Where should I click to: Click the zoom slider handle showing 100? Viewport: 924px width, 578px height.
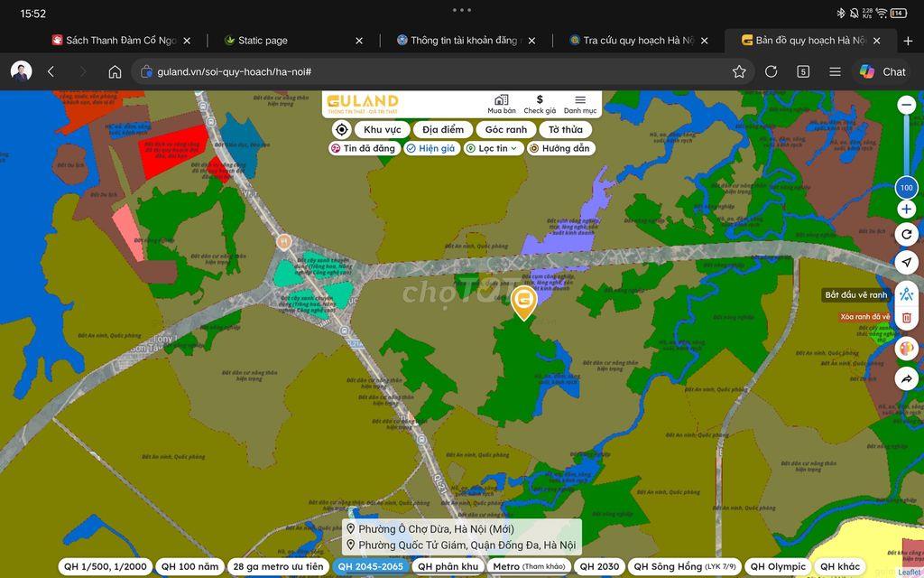click(906, 188)
